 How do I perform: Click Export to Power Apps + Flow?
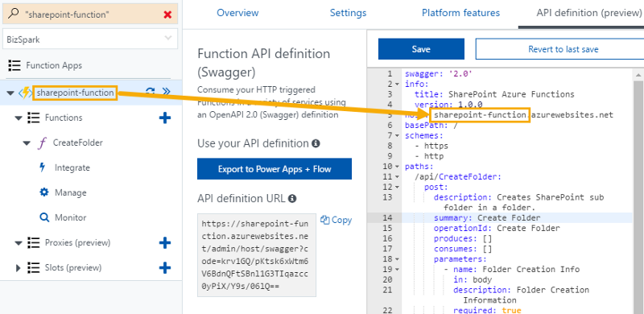coord(275,169)
